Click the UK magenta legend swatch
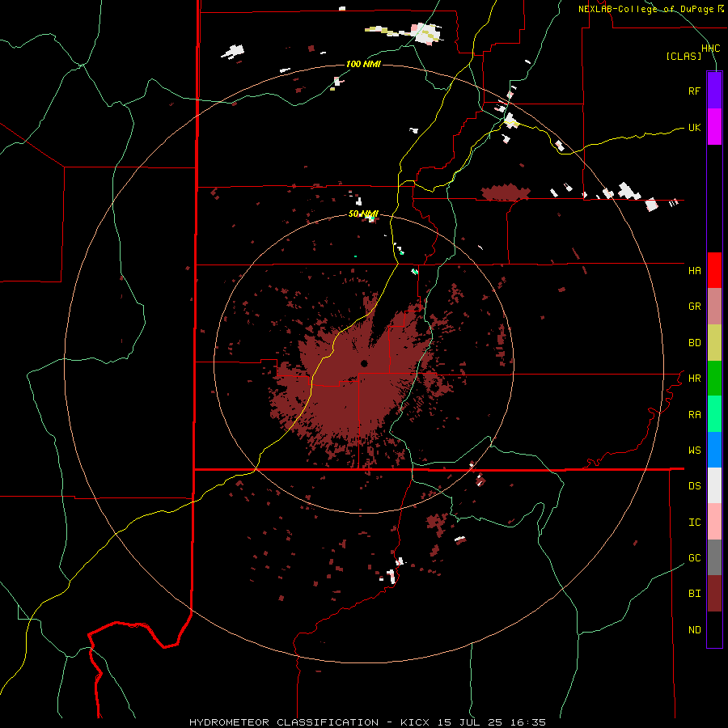728x728 pixels. 714,127
